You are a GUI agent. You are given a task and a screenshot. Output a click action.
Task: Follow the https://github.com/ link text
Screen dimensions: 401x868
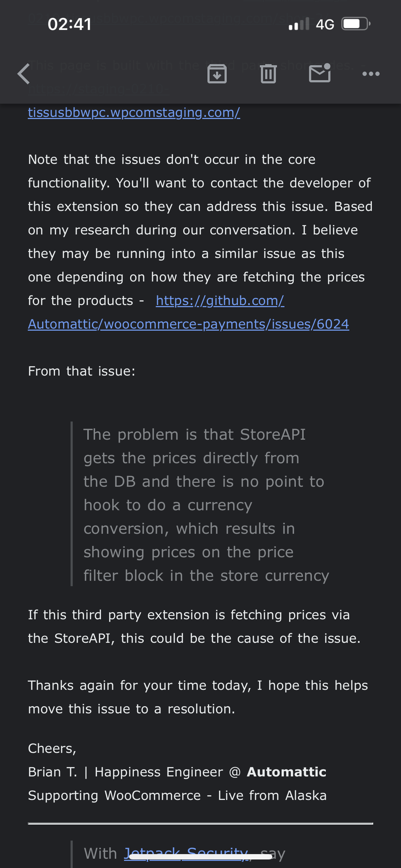[220, 301]
